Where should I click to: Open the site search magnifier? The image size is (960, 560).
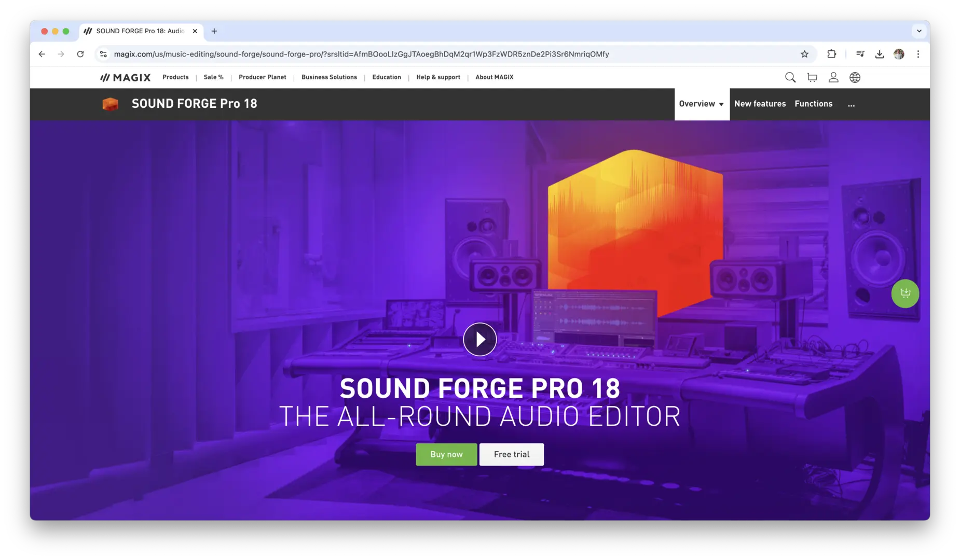(x=790, y=77)
